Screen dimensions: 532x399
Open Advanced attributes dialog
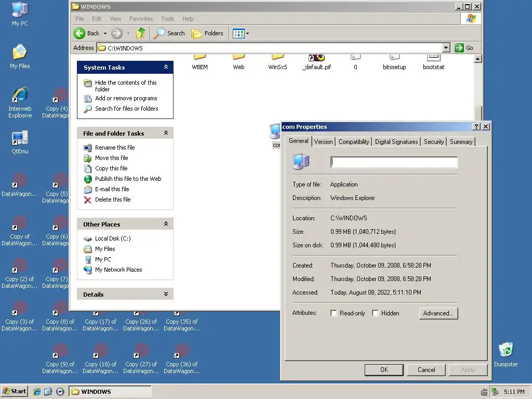point(438,313)
